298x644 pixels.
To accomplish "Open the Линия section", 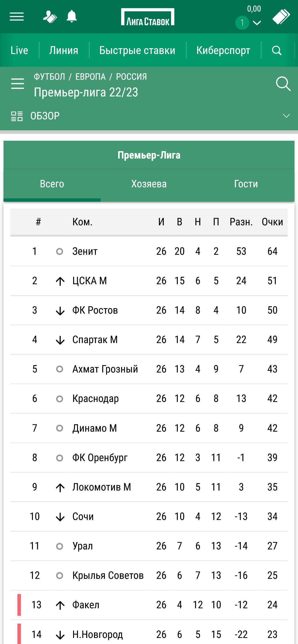I will tap(64, 50).
